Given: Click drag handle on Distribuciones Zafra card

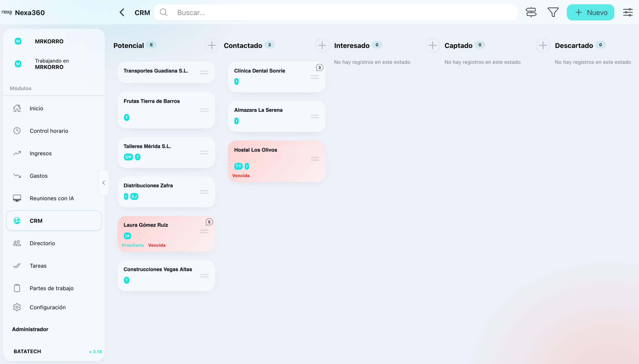Looking at the screenshot, I should [204, 192].
